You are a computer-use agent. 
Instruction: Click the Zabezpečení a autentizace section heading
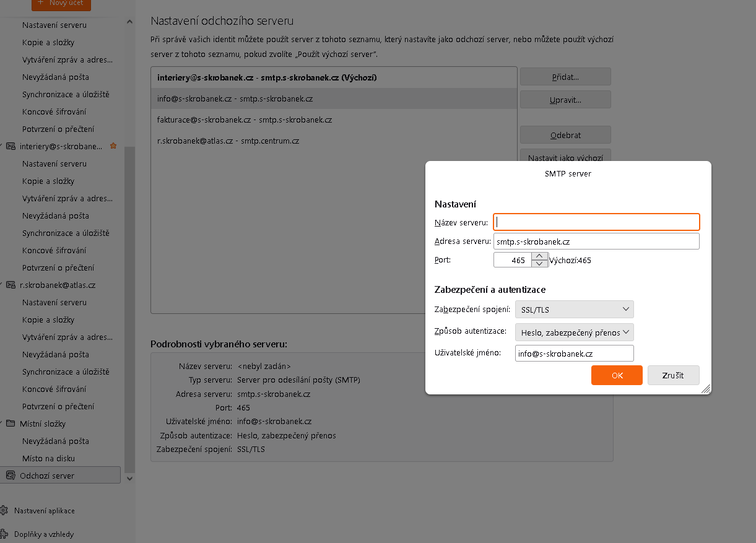point(490,290)
